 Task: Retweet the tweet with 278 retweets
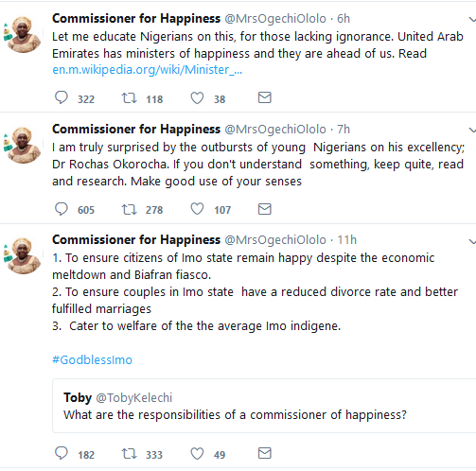[x=130, y=209]
